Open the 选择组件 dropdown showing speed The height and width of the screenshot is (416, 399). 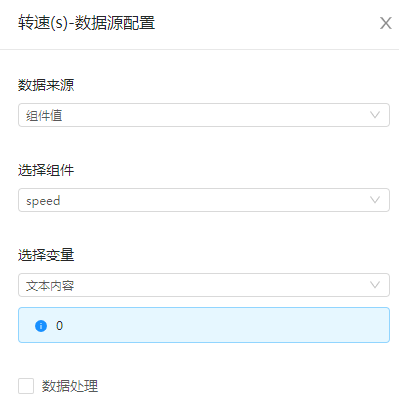(204, 200)
